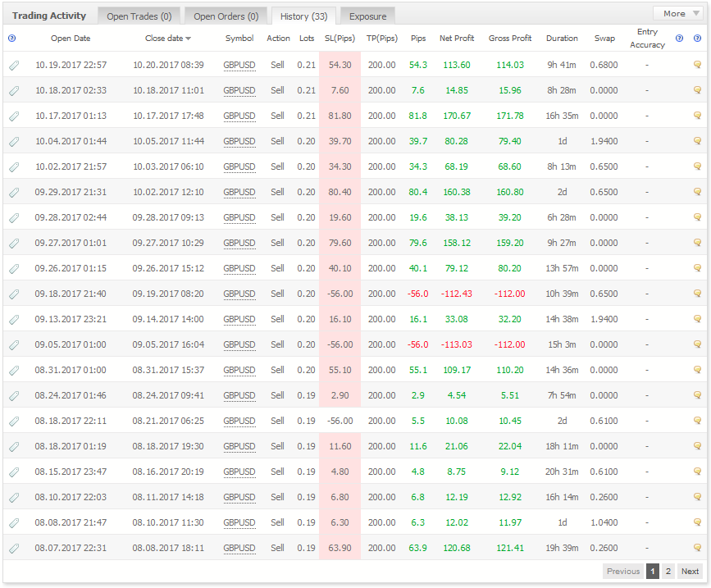Click the help icon right of Entry Accuracy
Screen dimensions: 711x588
tap(679, 39)
